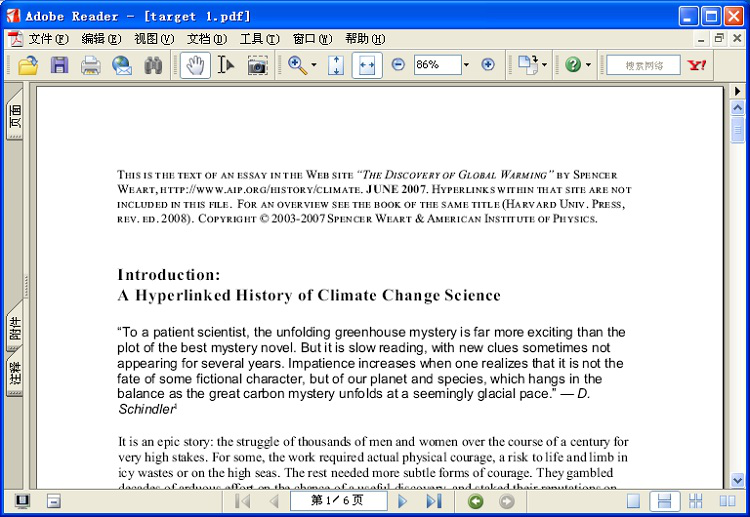Screen dimensions: 750x517
Task: Activate the Snapshot camera tool
Action: click(257, 65)
